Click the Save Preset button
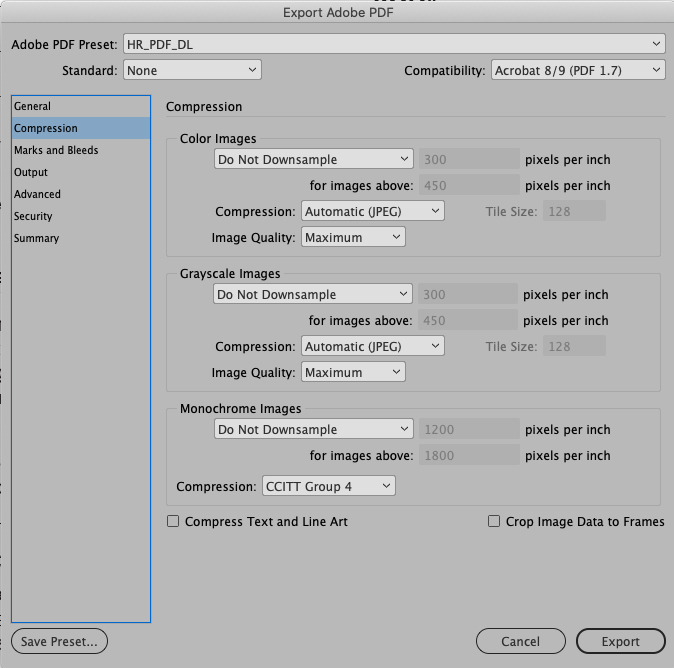 pyautogui.click(x=59, y=641)
